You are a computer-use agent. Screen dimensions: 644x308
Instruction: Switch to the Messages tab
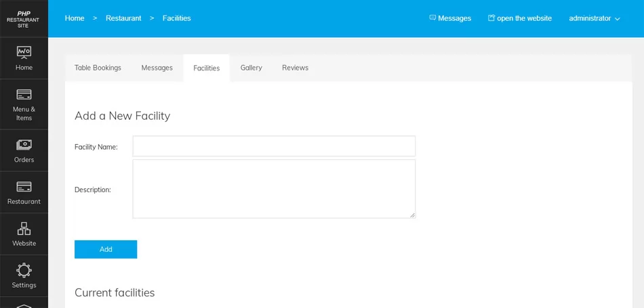point(157,68)
